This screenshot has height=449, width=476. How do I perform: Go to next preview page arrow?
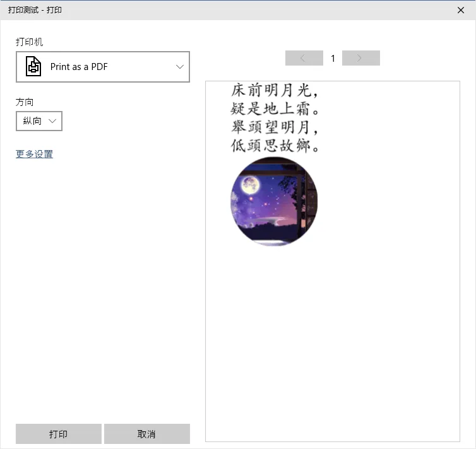point(360,58)
